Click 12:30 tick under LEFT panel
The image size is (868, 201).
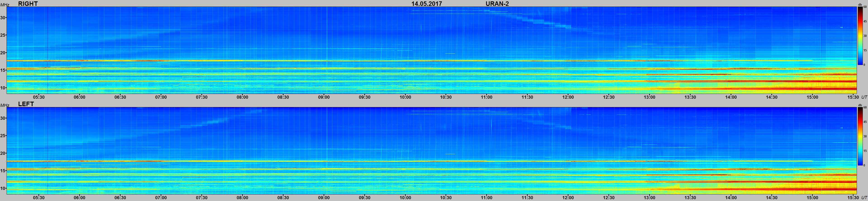pyautogui.click(x=609, y=198)
